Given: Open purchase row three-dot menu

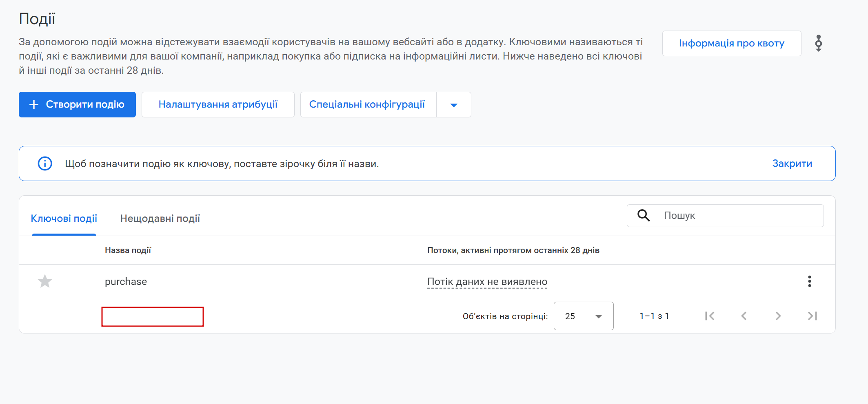Looking at the screenshot, I should tap(809, 281).
